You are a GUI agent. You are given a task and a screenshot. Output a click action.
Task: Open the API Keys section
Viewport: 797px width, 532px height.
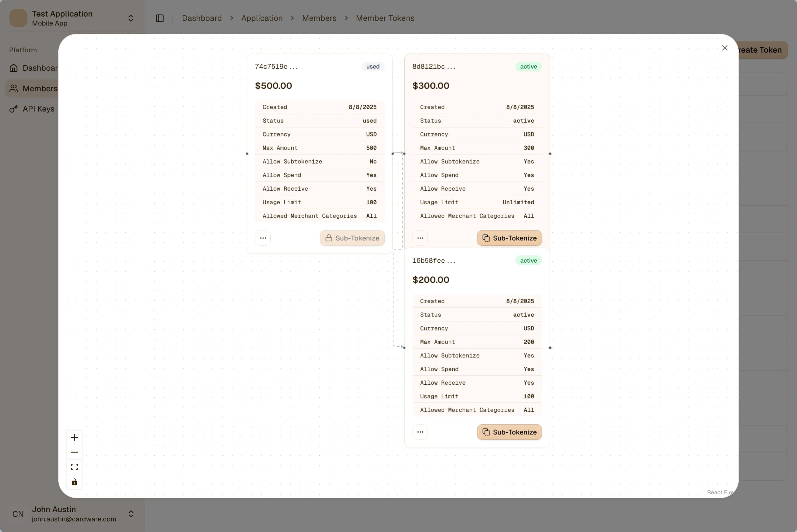[x=38, y=109]
